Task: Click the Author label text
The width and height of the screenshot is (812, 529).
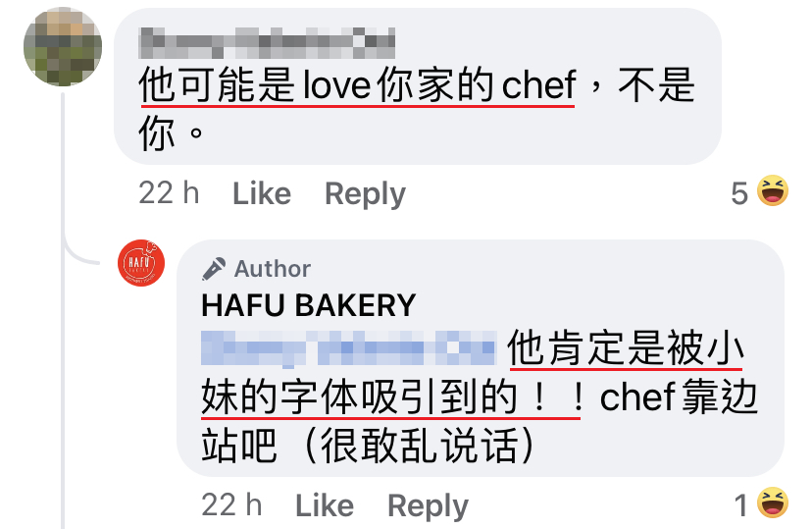Action: coord(273,269)
